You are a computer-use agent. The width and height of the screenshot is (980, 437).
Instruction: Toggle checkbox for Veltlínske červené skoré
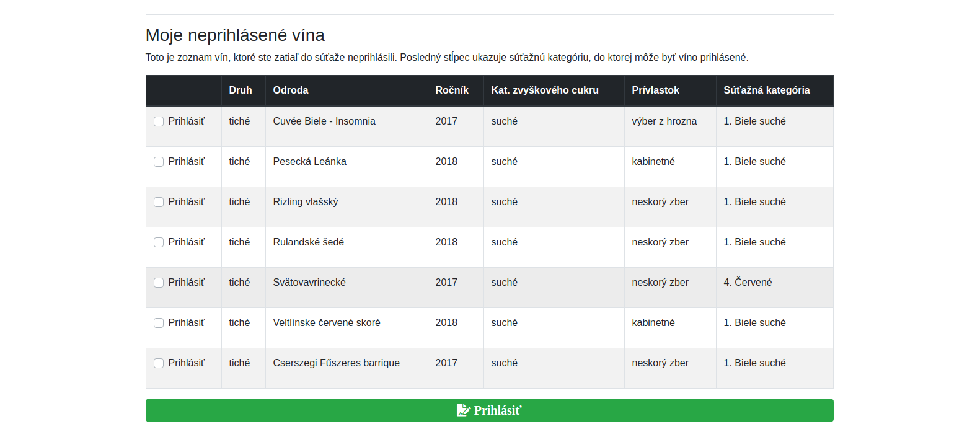coord(159,323)
